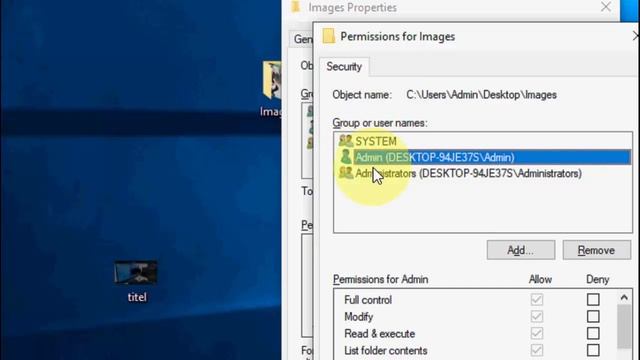Switch to the Security tab
The image size is (640, 360).
pyautogui.click(x=344, y=67)
